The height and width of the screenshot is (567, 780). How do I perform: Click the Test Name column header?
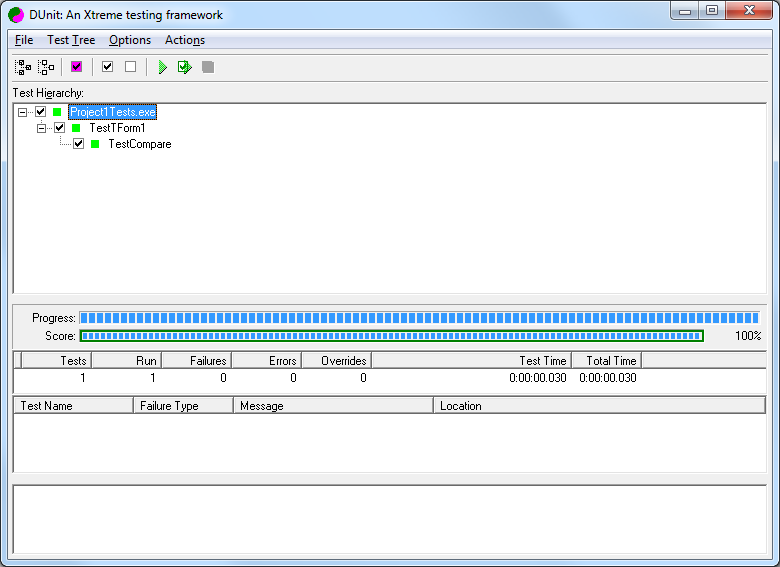[x=74, y=406]
